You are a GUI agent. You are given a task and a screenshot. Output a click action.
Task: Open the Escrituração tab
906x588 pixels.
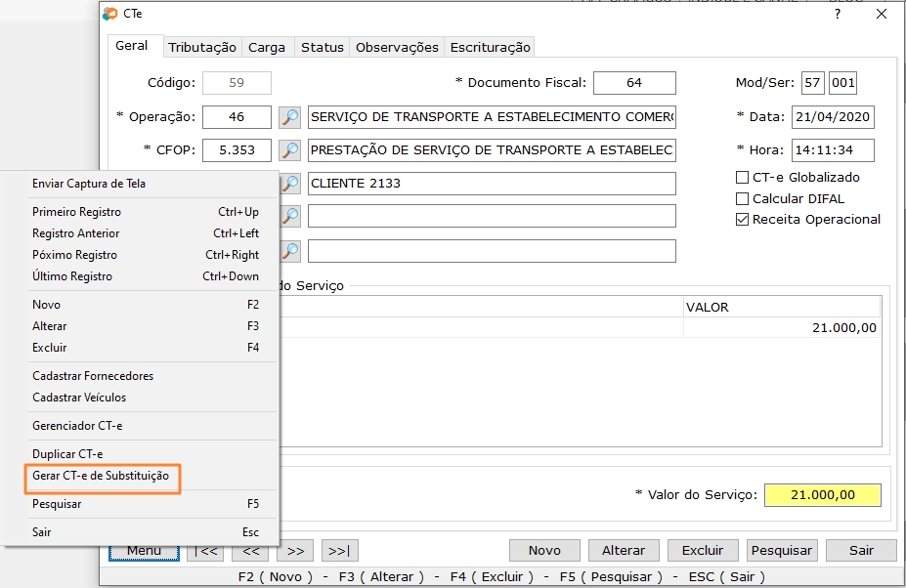click(x=489, y=47)
